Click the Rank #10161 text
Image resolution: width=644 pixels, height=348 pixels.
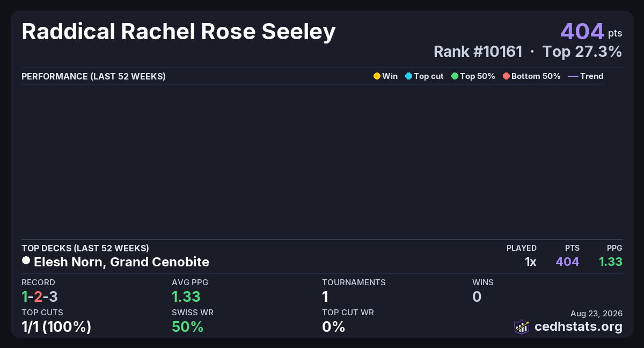point(478,52)
